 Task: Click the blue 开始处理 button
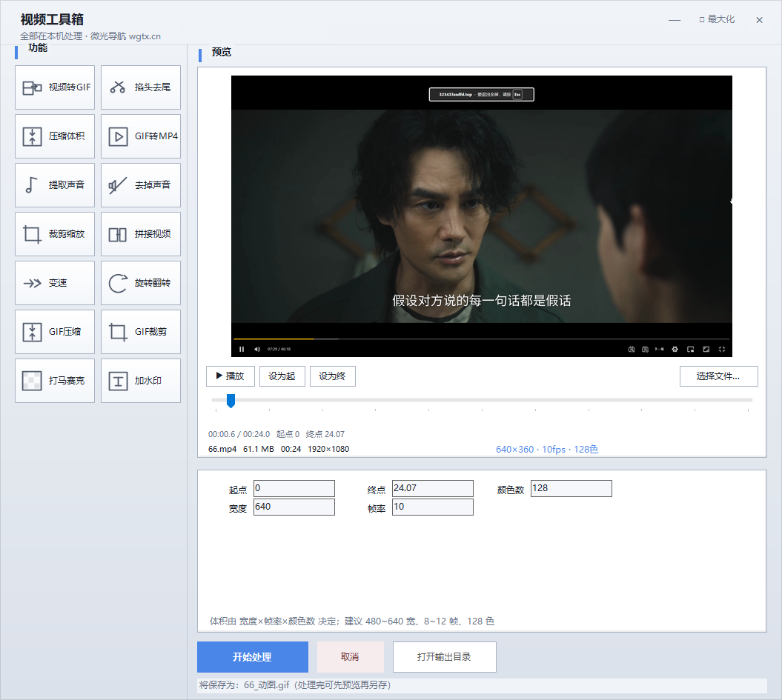click(x=253, y=657)
